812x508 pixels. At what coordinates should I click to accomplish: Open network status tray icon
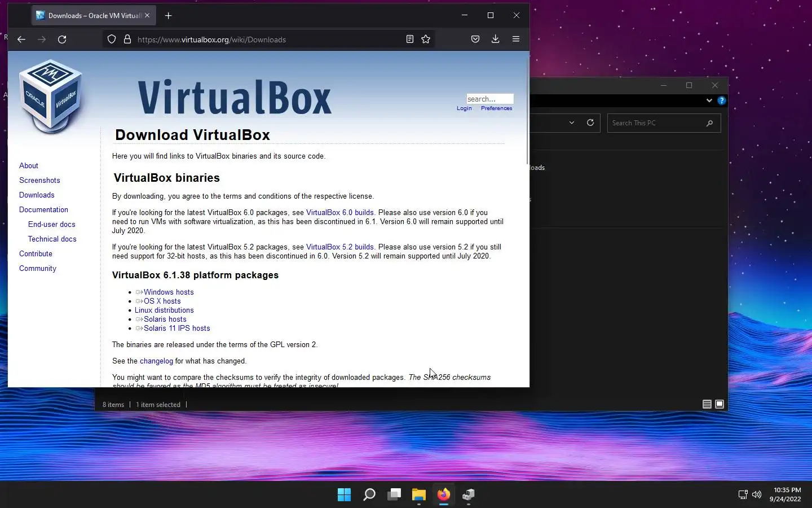743,495
